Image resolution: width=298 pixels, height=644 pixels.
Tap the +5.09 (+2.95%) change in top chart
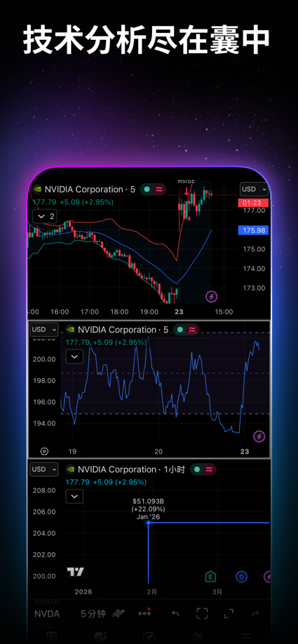pos(86,202)
